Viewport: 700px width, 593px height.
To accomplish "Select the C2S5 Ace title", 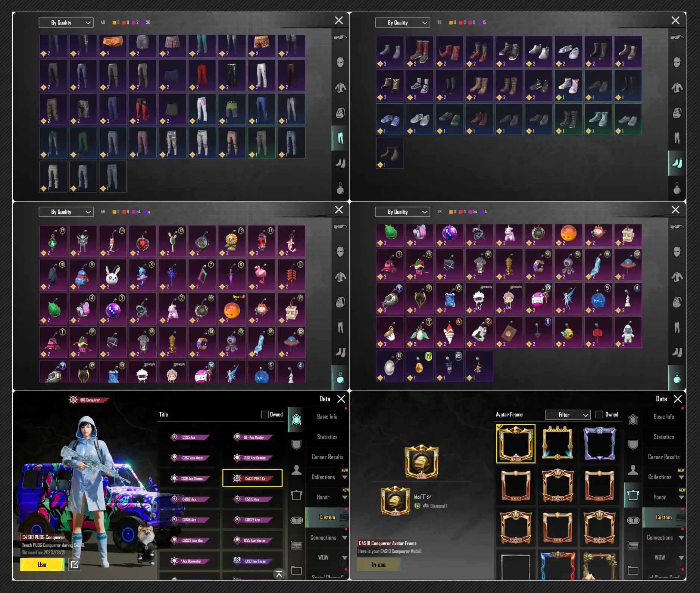I will coord(190,437).
